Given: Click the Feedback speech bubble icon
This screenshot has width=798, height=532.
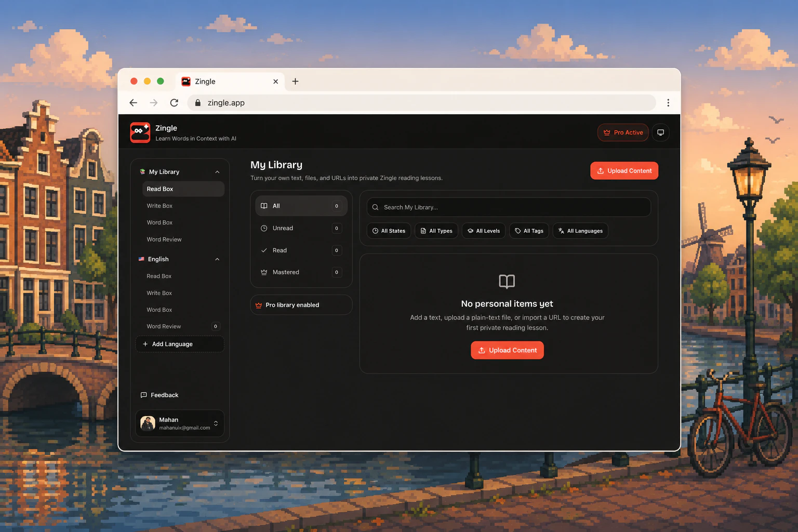Looking at the screenshot, I should (144, 395).
